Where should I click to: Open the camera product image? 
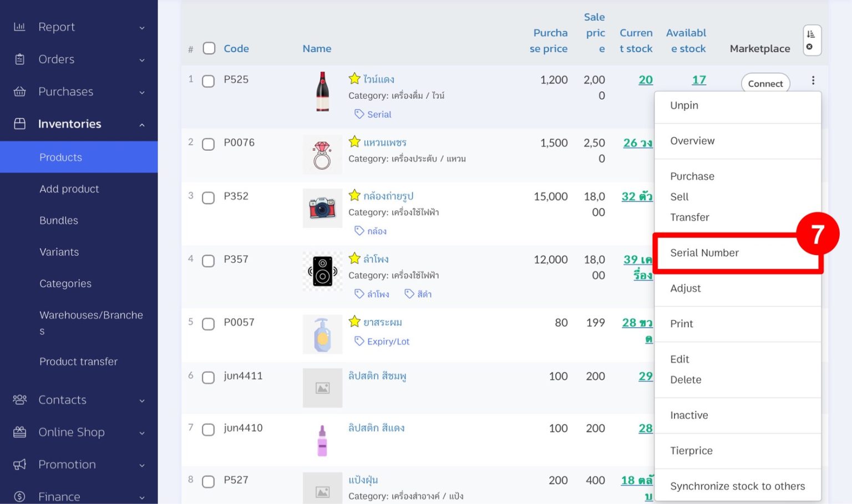pos(322,208)
